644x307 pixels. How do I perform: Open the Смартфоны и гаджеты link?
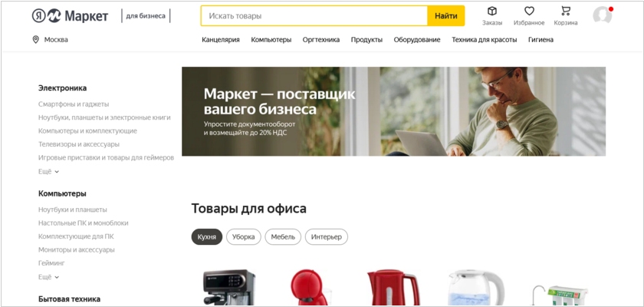coord(74,104)
